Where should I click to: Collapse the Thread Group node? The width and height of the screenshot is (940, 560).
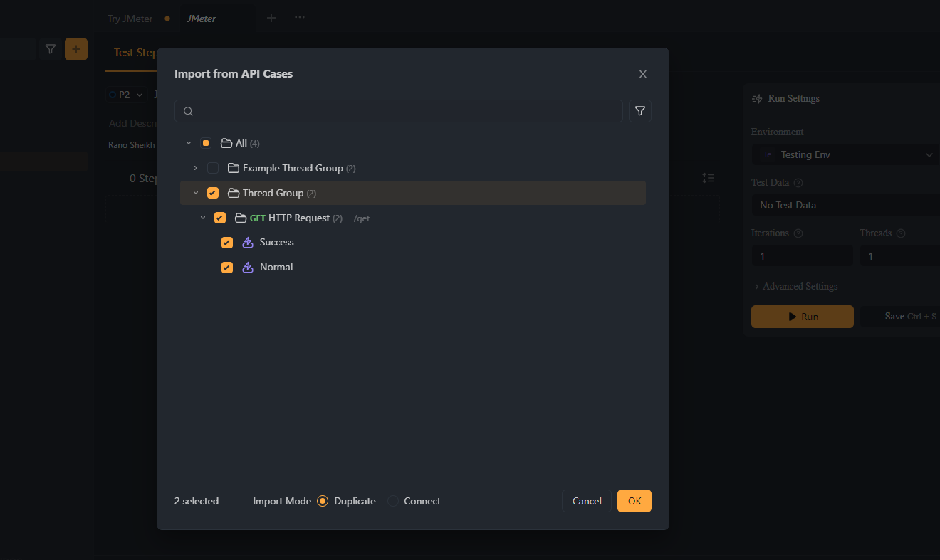[196, 193]
